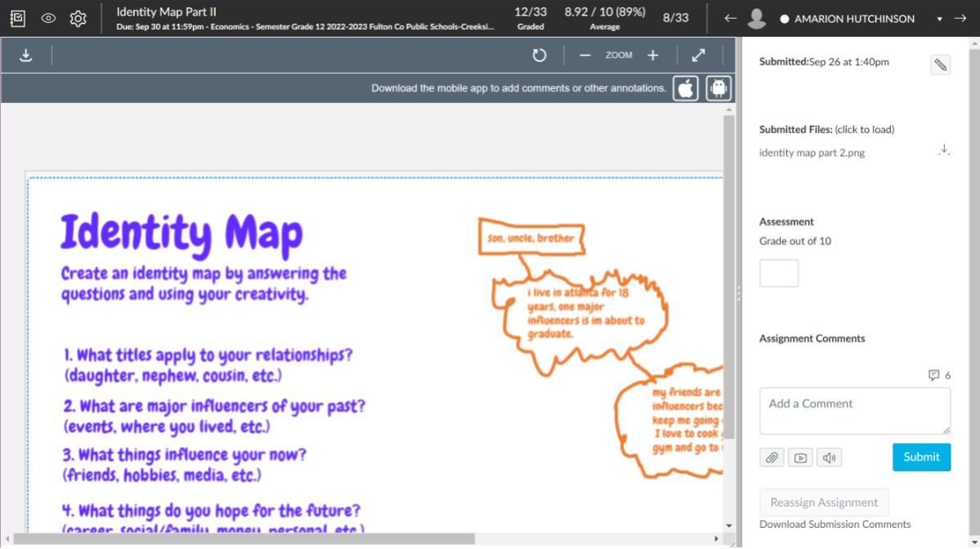Go to the previous student
Screen dimensions: 980x549
(730, 19)
